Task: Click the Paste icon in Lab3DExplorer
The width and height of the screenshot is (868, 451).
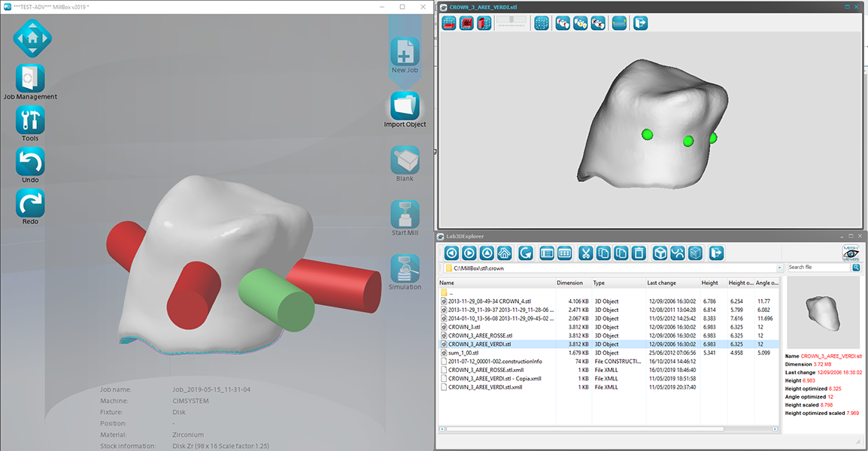Action: pos(621,253)
